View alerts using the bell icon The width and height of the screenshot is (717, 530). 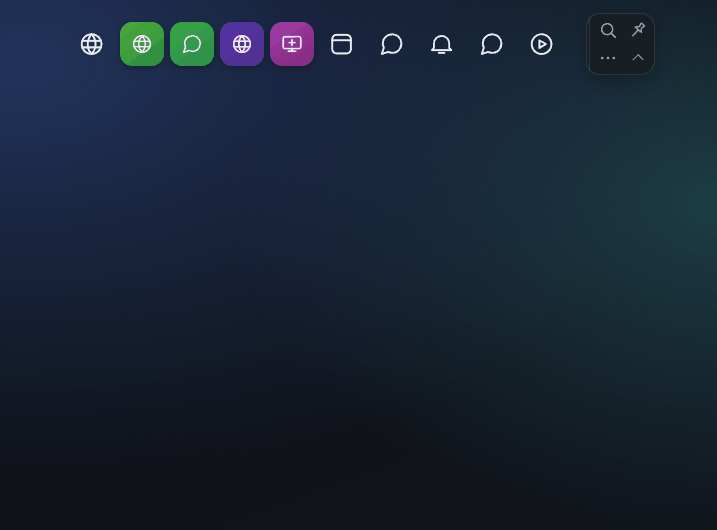coord(442,44)
